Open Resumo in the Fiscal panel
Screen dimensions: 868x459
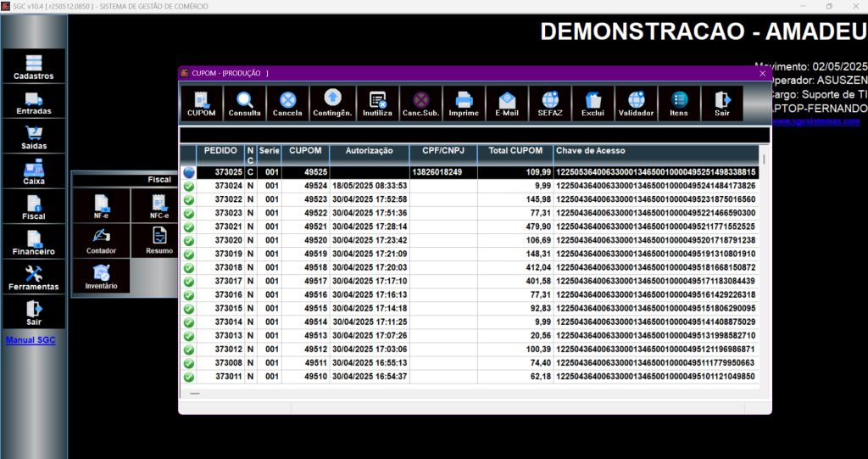(x=159, y=241)
